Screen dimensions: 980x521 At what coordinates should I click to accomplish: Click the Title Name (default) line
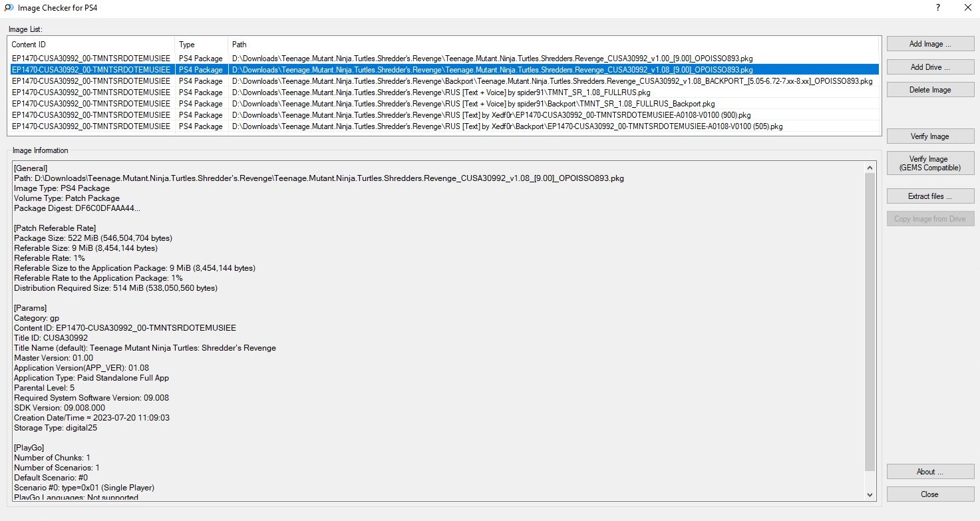[145, 348]
